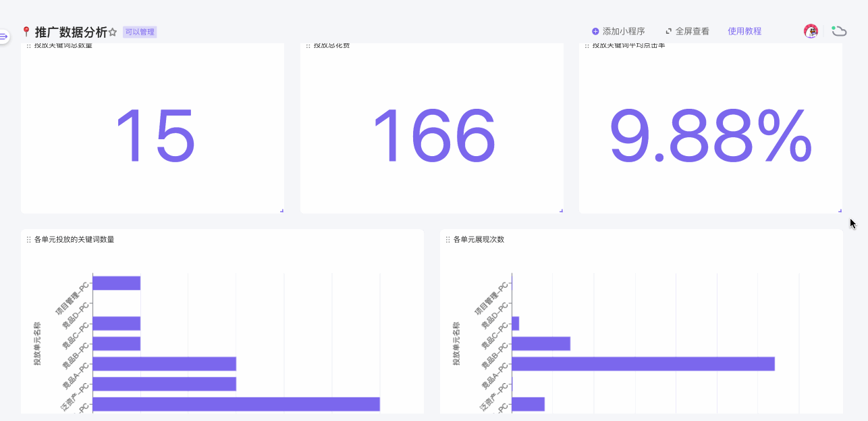Click resize corner of the 166 card
868x421 pixels.
[561, 211]
